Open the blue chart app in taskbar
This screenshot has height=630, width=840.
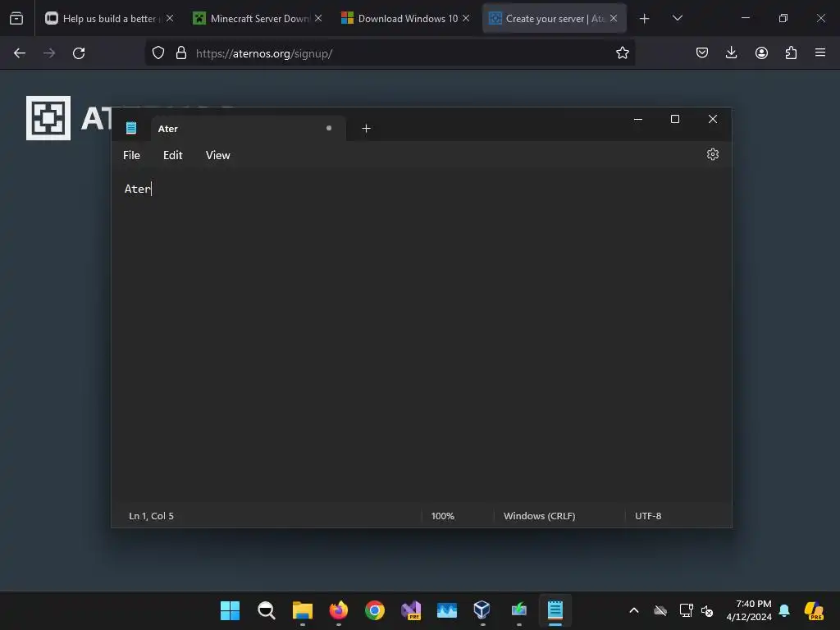[x=447, y=610]
